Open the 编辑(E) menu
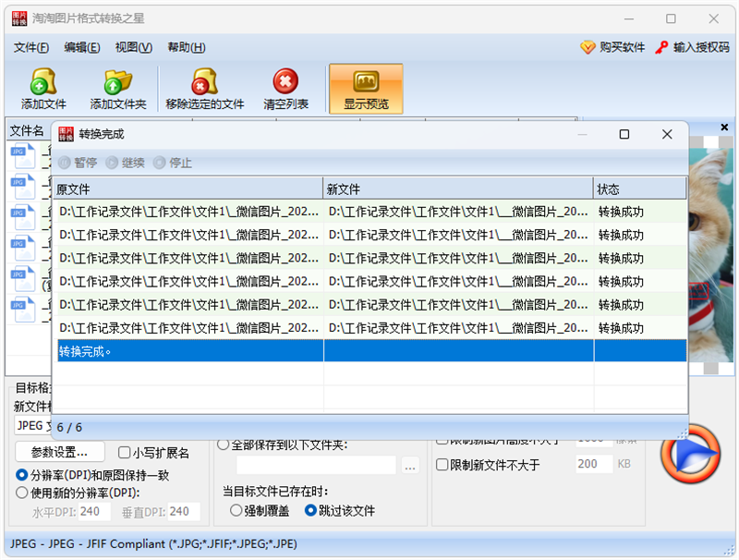Screen dimensions: 739x560 (82, 47)
